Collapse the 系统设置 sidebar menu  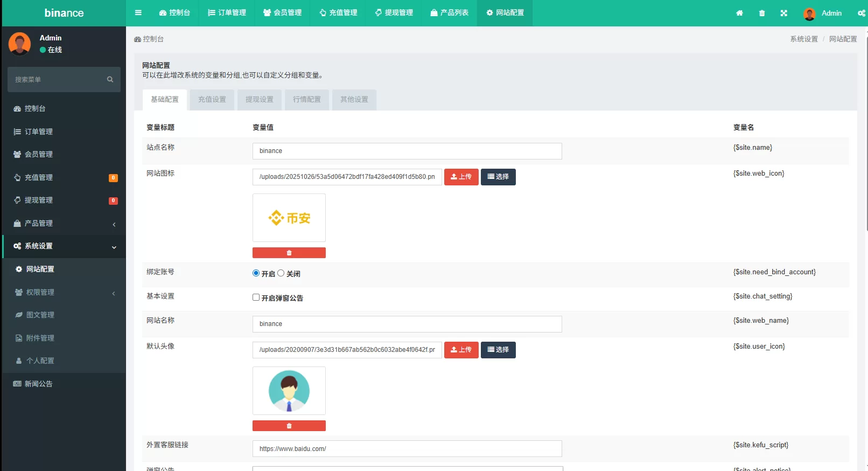click(64, 246)
